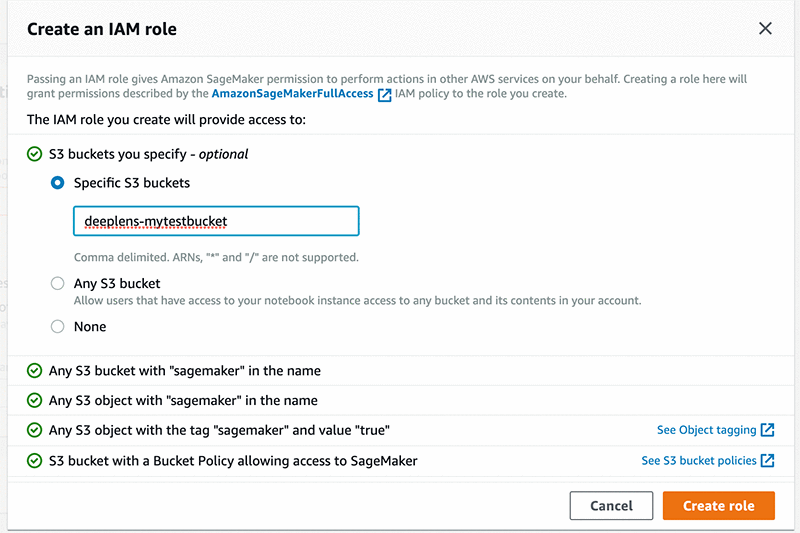The height and width of the screenshot is (533, 800).
Task: Choose the Any S3 bucket radio option
Action: pyautogui.click(x=58, y=284)
